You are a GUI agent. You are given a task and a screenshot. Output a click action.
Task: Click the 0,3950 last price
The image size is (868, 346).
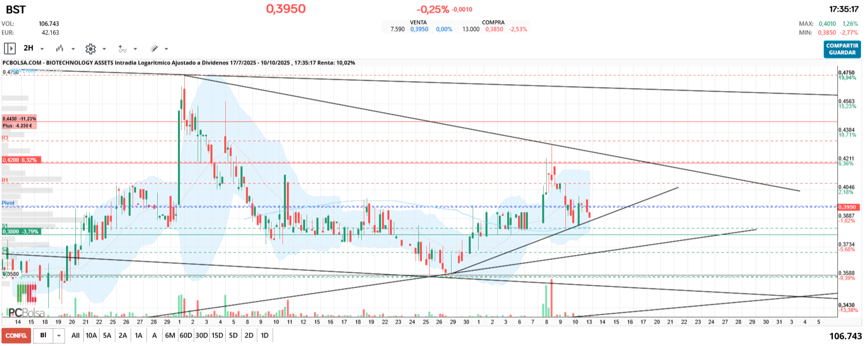pyautogui.click(x=286, y=9)
